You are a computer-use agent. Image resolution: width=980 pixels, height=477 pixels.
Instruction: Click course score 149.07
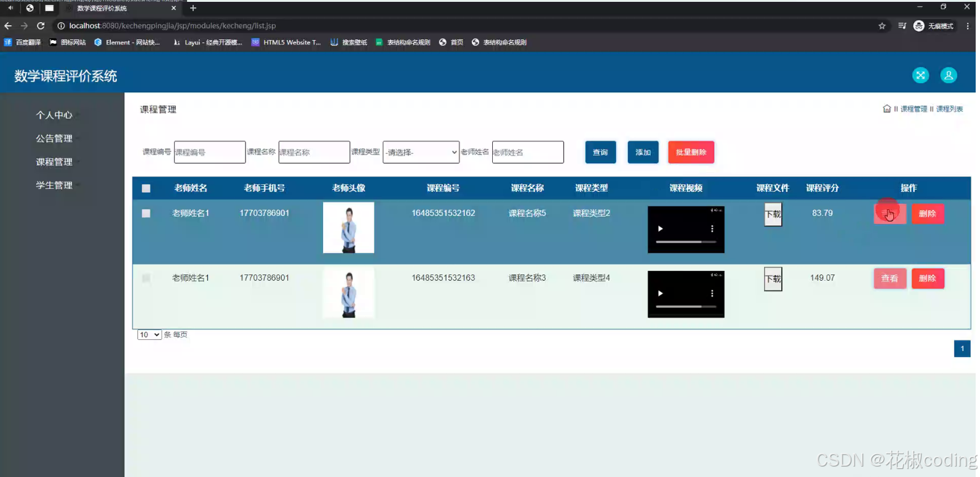coord(823,278)
